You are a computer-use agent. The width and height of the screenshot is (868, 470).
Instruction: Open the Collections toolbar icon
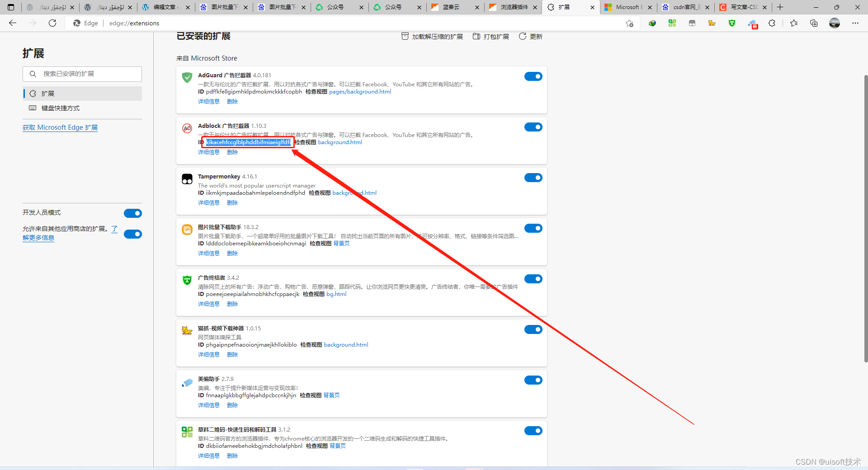pyautogui.click(x=814, y=23)
